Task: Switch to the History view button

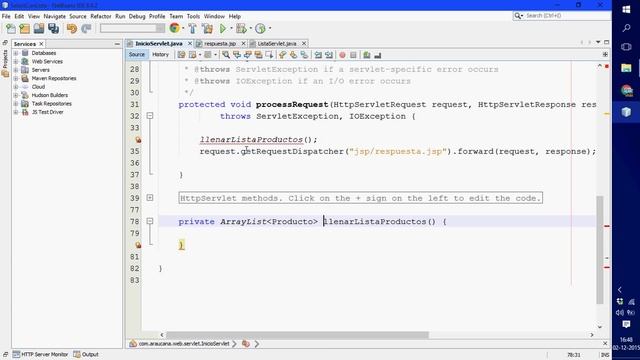Action: pyautogui.click(x=160, y=55)
